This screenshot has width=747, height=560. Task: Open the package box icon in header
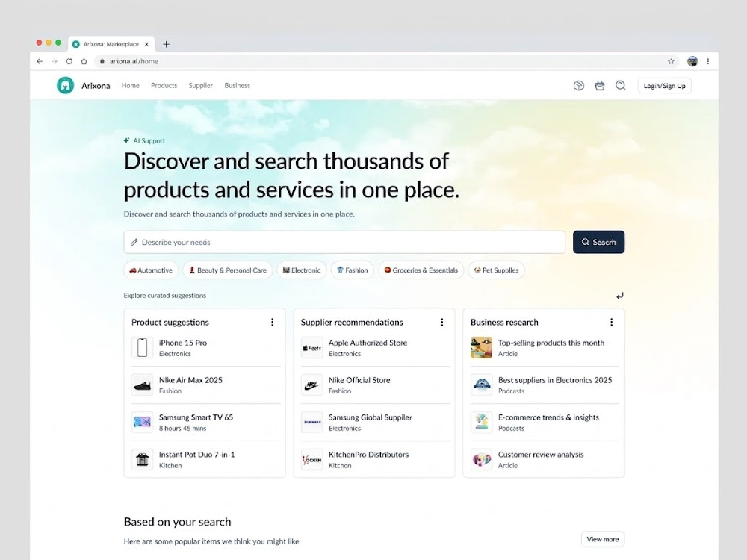click(x=579, y=86)
